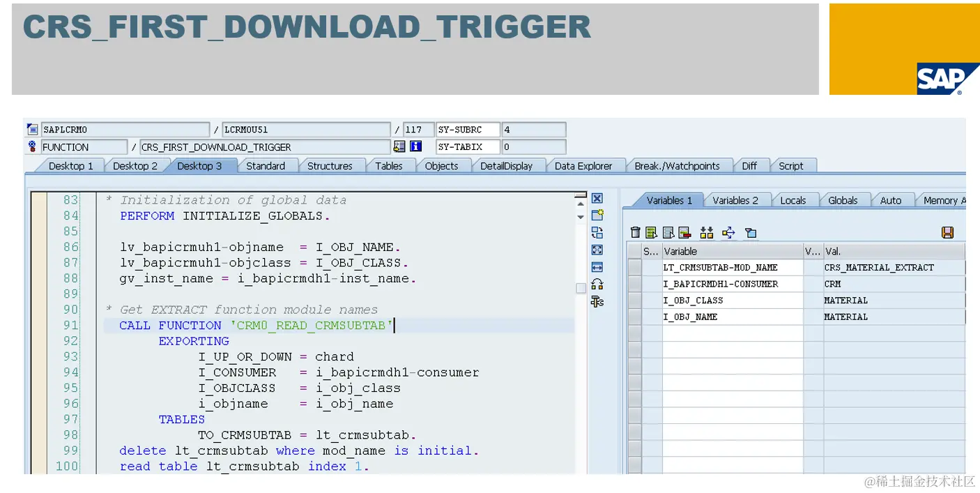Select the Desktop 3 tab

point(199,166)
